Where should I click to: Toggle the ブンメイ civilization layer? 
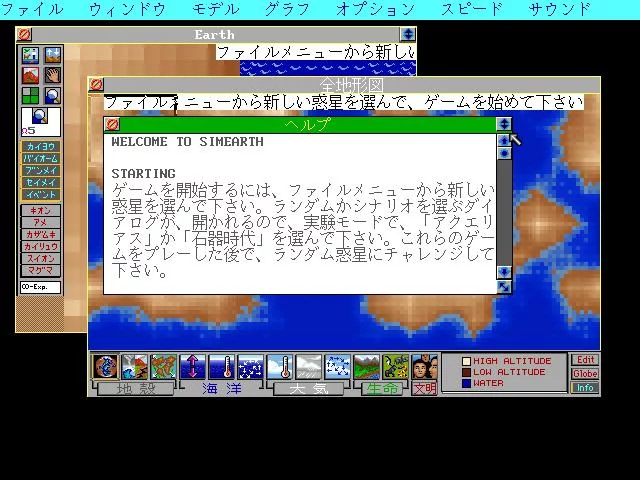point(41,171)
